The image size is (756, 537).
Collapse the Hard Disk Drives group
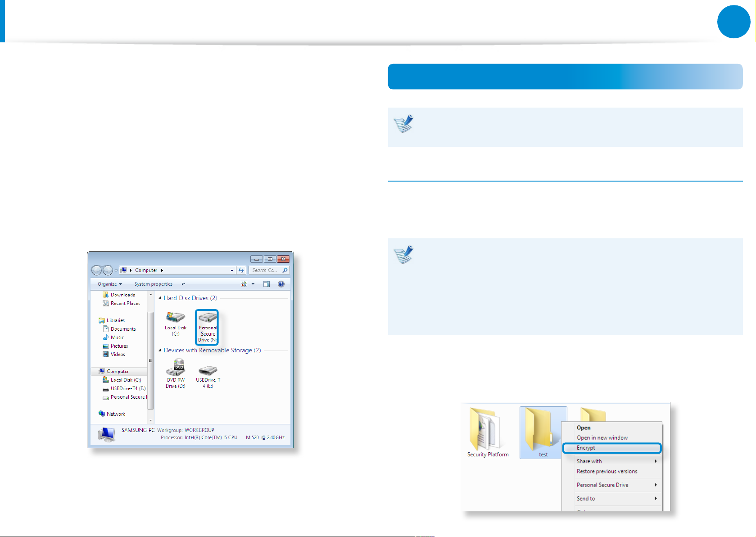(x=160, y=298)
